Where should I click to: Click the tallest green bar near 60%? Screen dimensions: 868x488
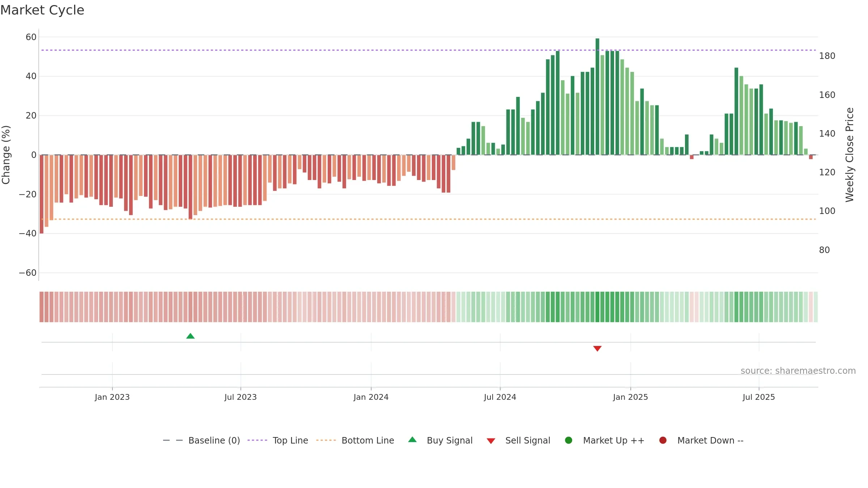[x=597, y=97]
